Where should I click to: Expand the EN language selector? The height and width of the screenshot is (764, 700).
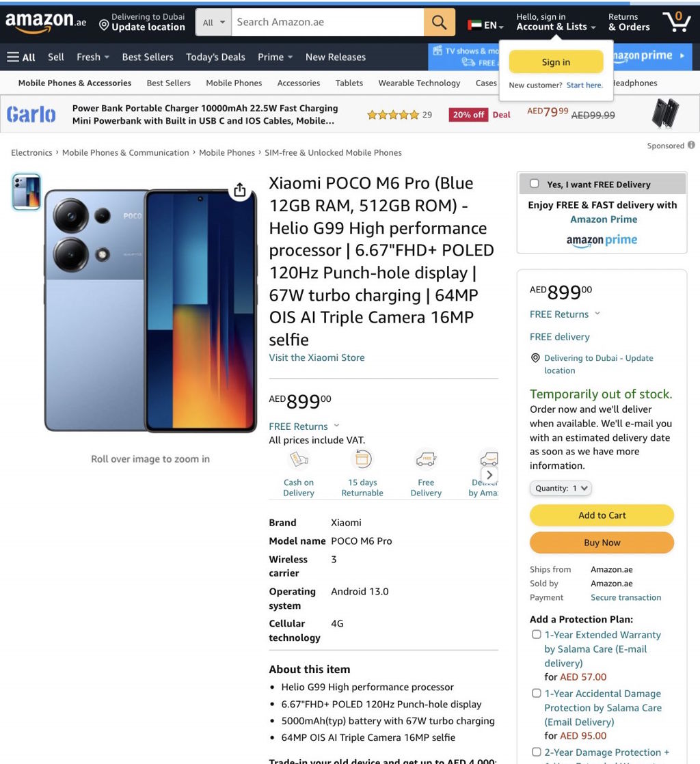click(485, 25)
